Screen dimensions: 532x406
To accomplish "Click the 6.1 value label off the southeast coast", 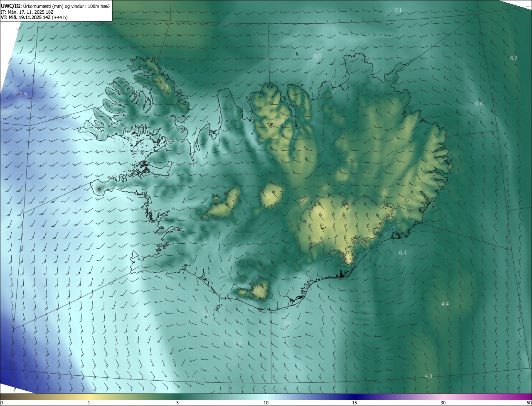I will (403, 253).
